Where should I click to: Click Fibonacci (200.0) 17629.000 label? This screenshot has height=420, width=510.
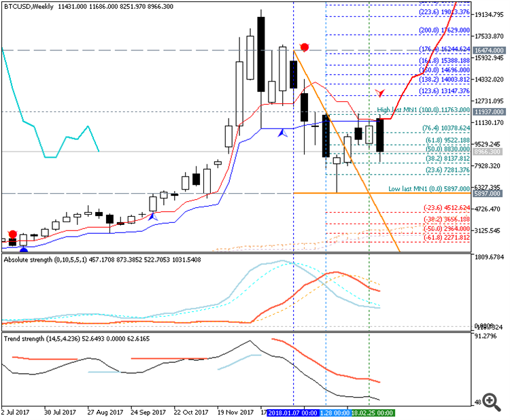coord(444,30)
